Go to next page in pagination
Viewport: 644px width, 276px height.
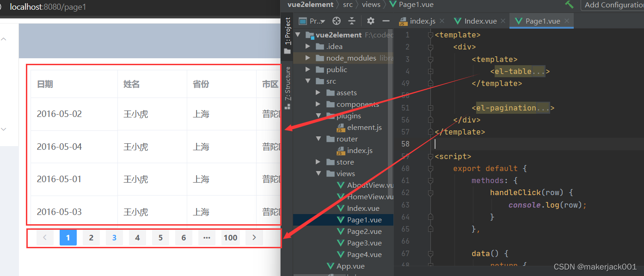point(254,238)
